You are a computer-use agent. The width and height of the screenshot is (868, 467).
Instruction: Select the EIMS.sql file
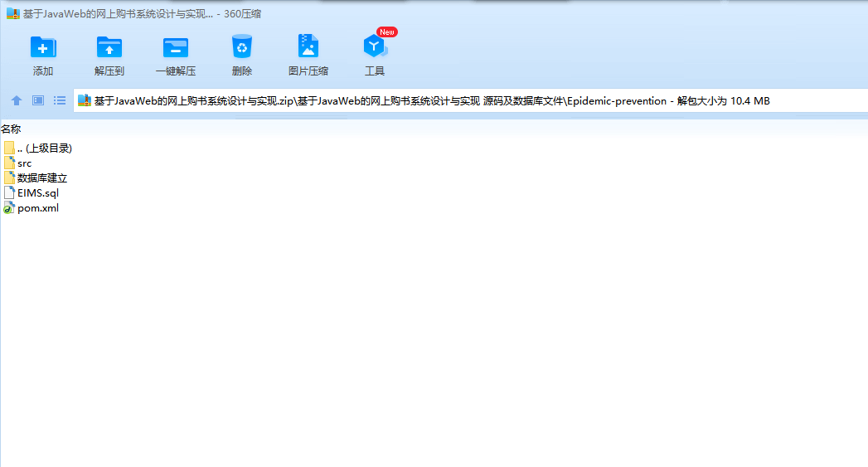[x=31, y=192]
